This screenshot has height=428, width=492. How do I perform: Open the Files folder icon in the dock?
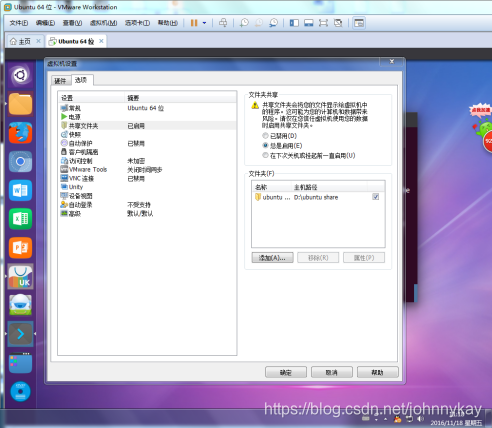click(21, 104)
